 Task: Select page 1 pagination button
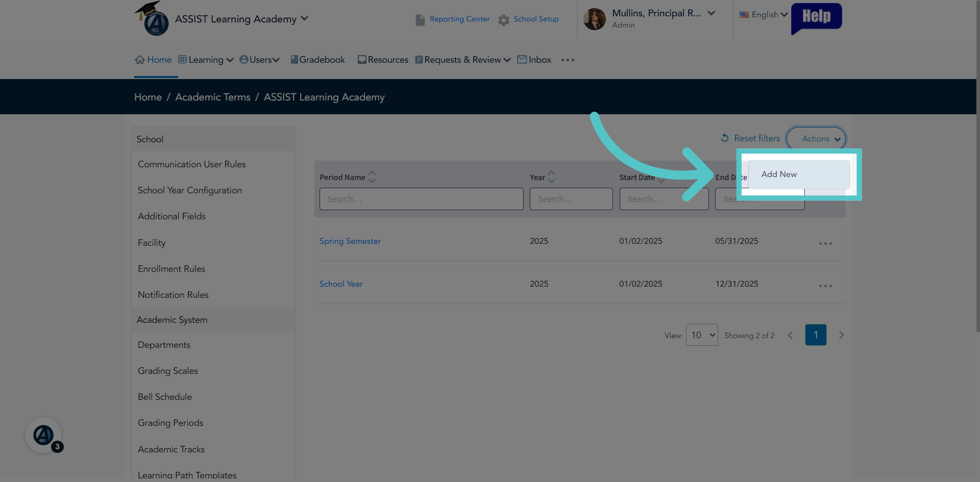816,335
